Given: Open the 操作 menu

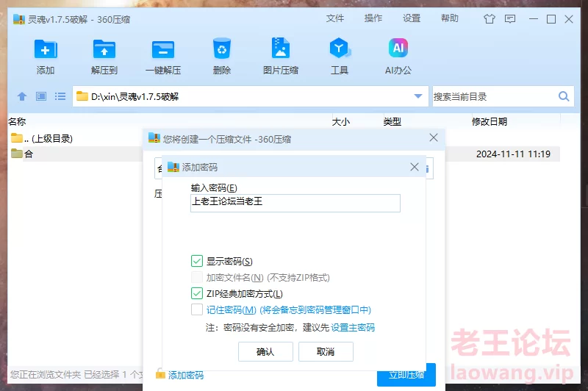Looking at the screenshot, I should (373, 18).
